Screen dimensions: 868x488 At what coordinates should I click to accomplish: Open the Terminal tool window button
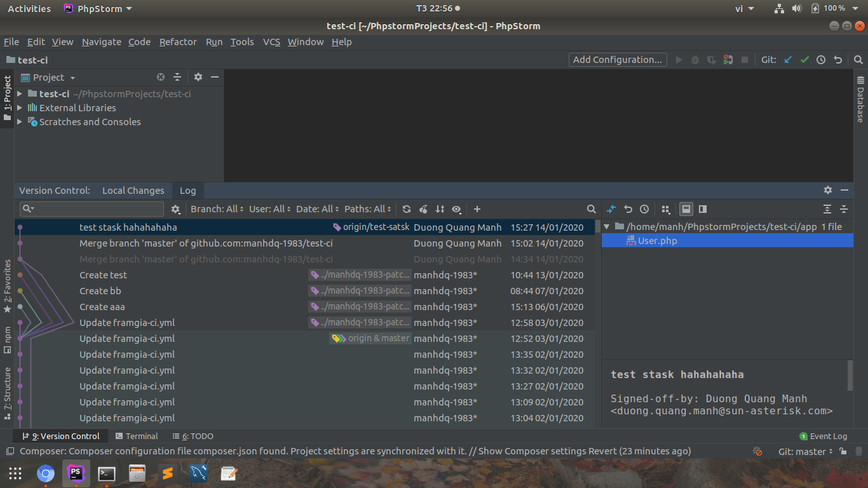coord(137,437)
